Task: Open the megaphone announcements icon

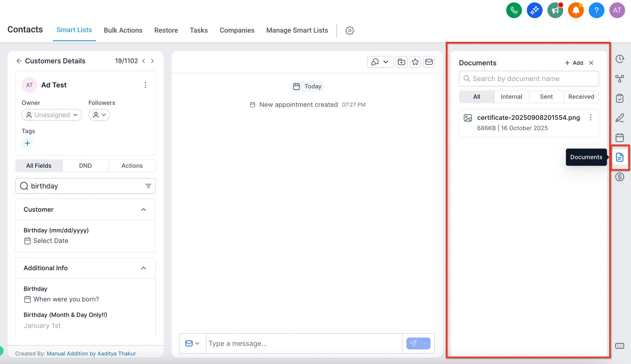Action: pyautogui.click(x=555, y=10)
